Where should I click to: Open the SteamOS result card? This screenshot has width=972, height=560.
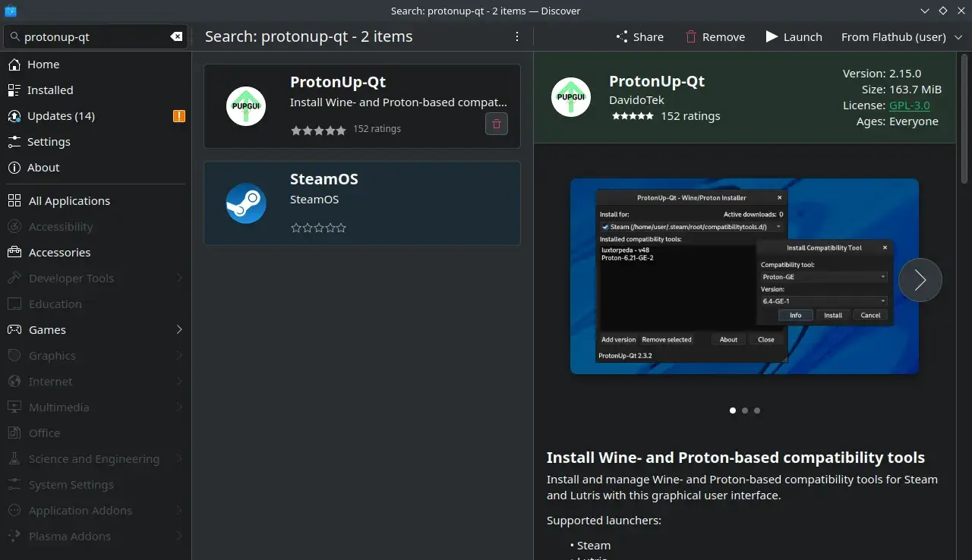point(361,203)
